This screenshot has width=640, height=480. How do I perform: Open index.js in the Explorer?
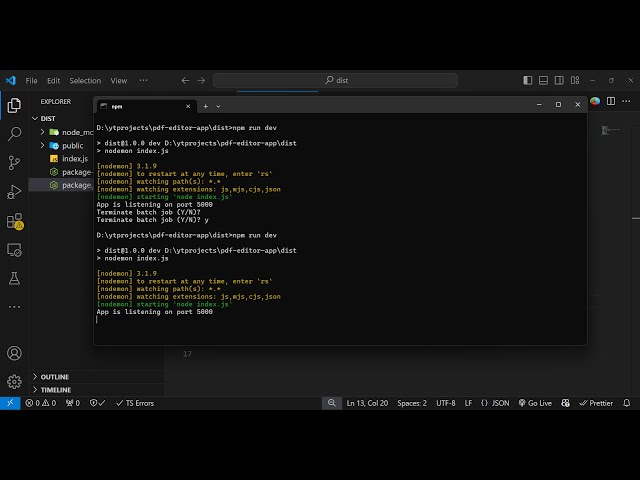coord(74,158)
